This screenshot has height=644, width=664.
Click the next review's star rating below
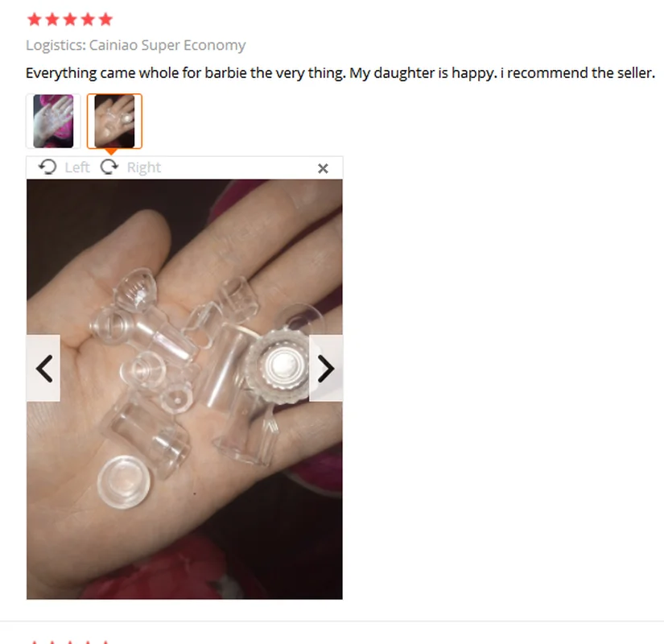pos(70,642)
